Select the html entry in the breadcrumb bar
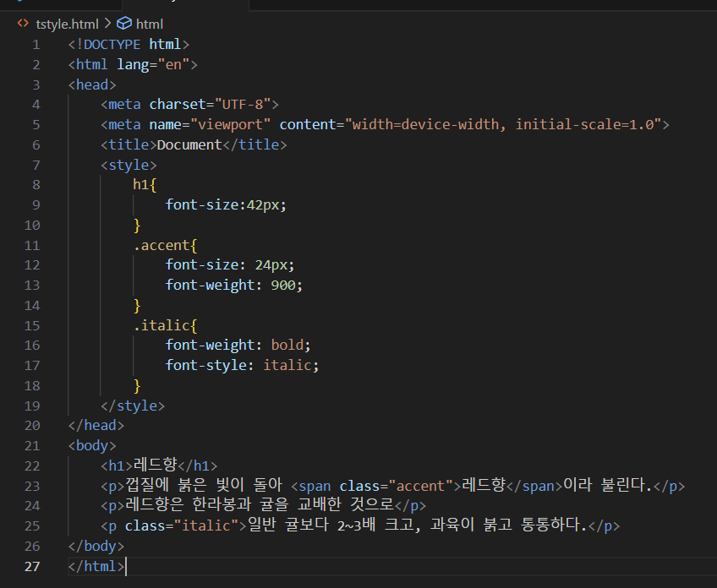Screen dimensions: 717x588 (x=150, y=24)
